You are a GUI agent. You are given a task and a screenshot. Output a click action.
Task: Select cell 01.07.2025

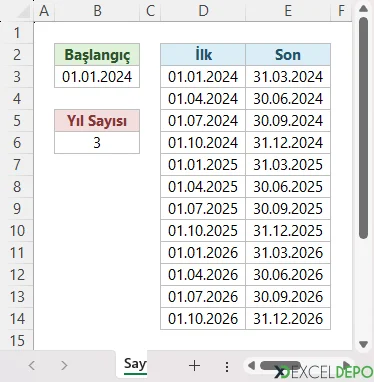click(x=203, y=208)
